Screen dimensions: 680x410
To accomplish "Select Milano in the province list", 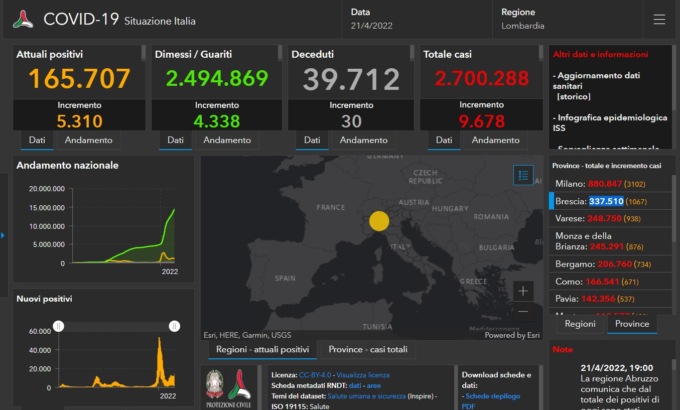I will click(610, 184).
